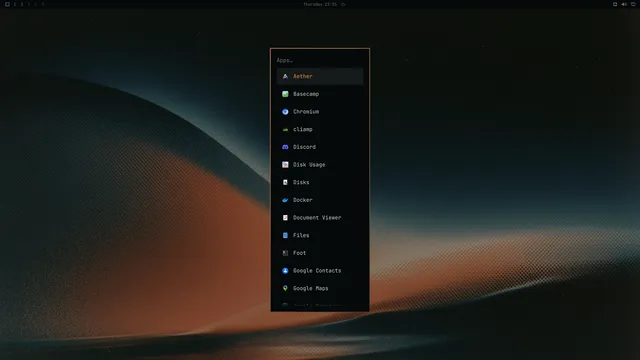Open Document Viewer via its label

317,218
